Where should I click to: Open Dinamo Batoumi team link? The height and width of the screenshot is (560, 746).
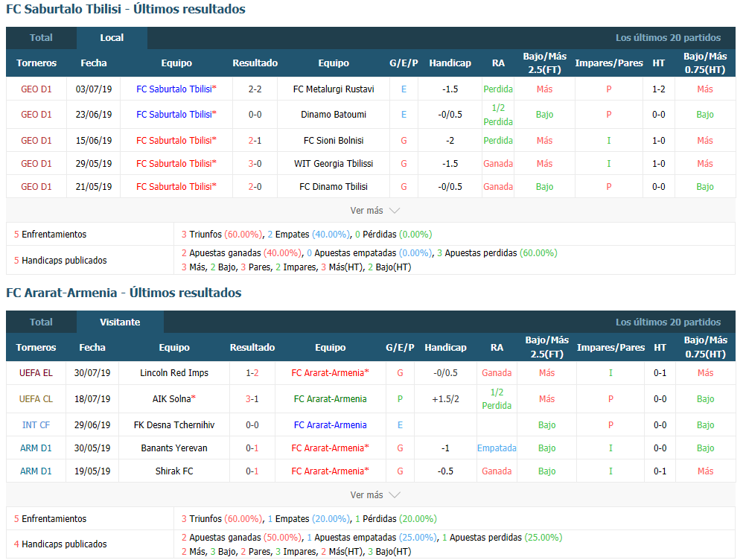(x=334, y=114)
